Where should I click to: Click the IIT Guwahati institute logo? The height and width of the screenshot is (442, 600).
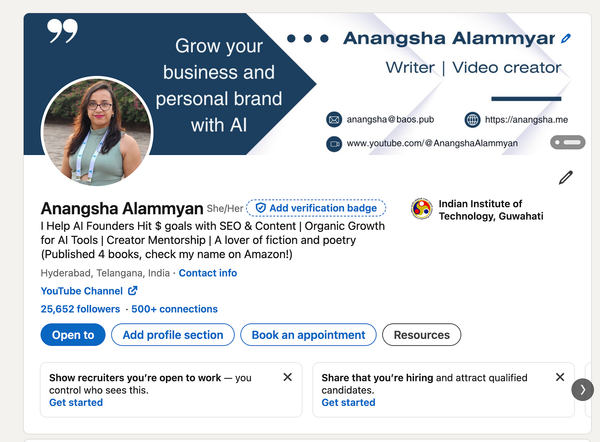(x=422, y=209)
